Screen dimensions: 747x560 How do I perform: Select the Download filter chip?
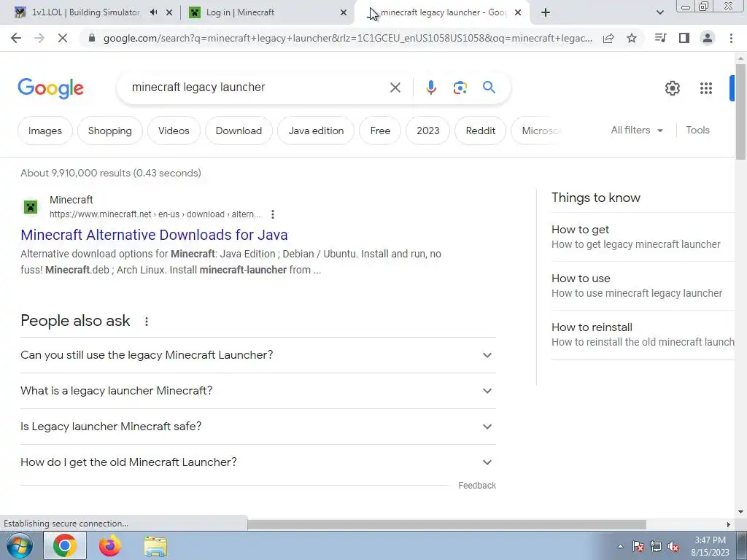[x=239, y=131]
